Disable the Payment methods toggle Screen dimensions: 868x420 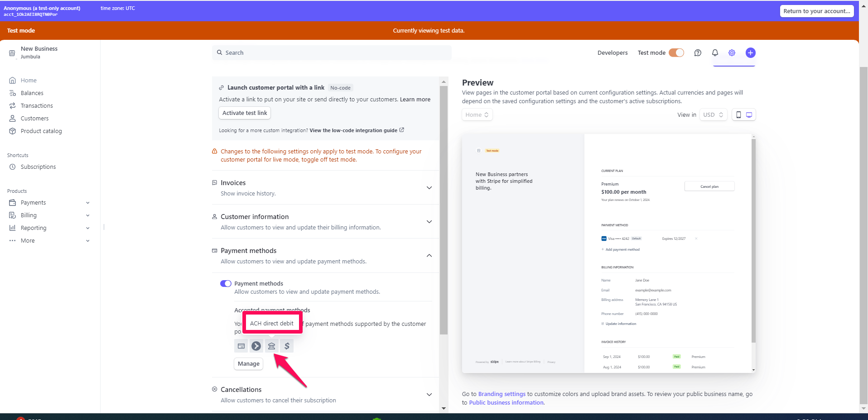(x=226, y=283)
